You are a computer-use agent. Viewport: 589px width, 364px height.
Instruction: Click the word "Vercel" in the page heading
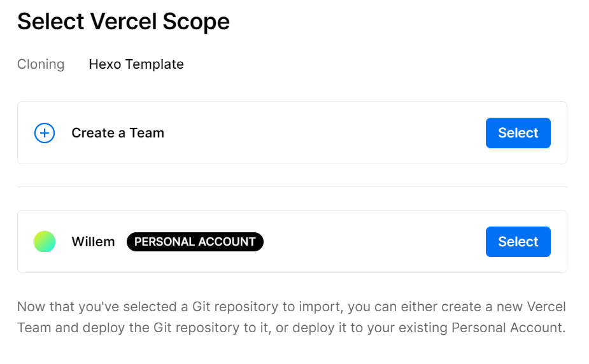pos(124,22)
